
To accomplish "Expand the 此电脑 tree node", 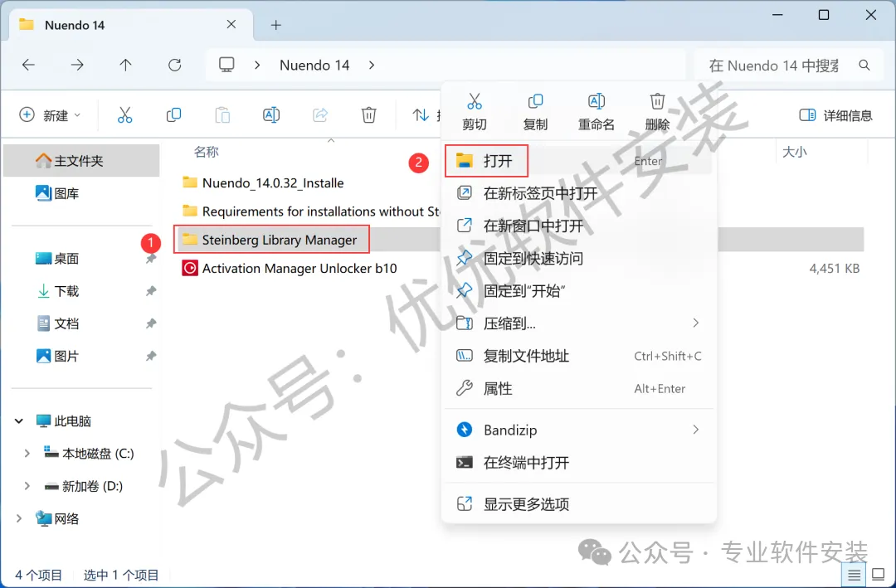I will point(19,421).
